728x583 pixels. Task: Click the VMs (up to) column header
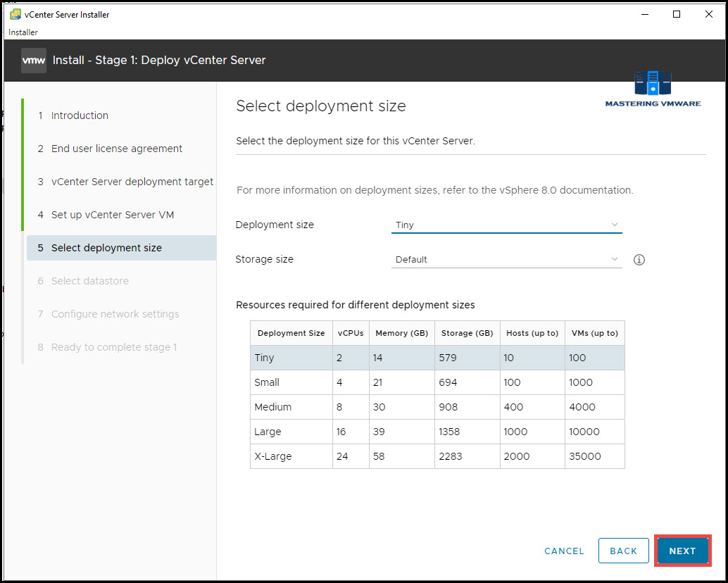[595, 333]
